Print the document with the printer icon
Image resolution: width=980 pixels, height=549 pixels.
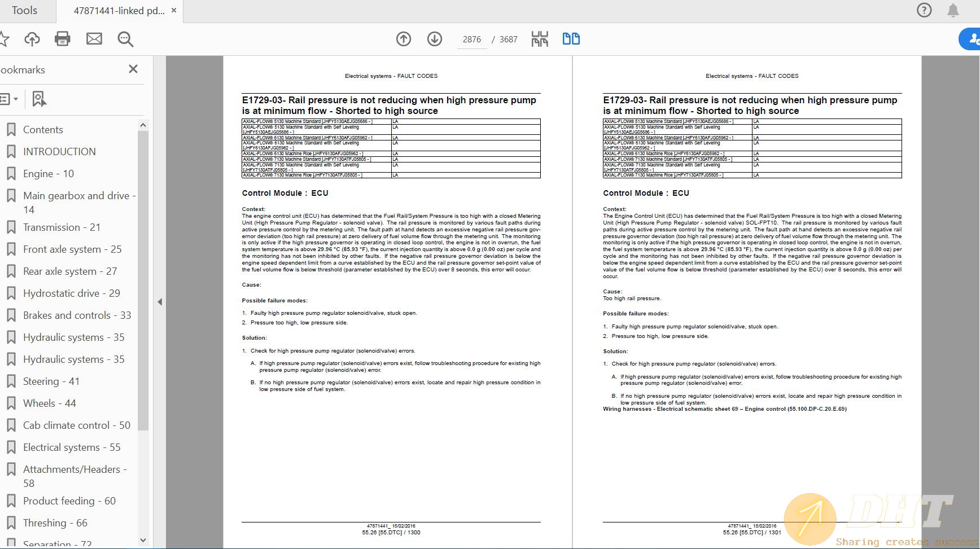[x=63, y=39]
